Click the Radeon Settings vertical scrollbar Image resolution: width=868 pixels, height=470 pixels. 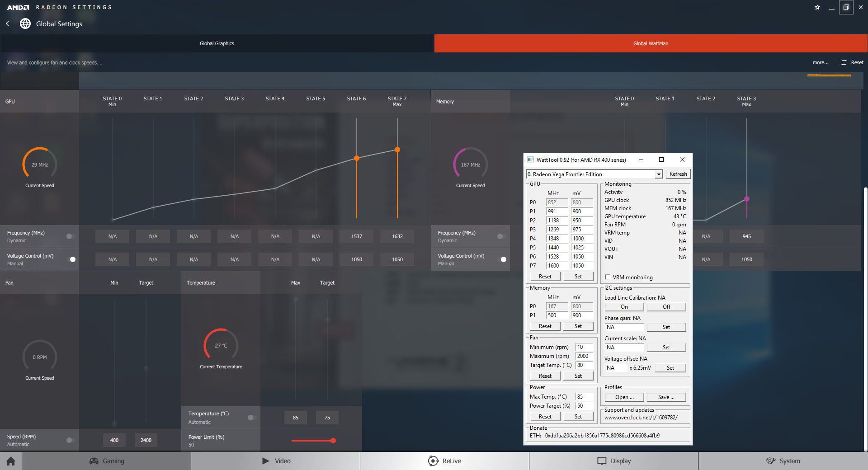point(865,319)
